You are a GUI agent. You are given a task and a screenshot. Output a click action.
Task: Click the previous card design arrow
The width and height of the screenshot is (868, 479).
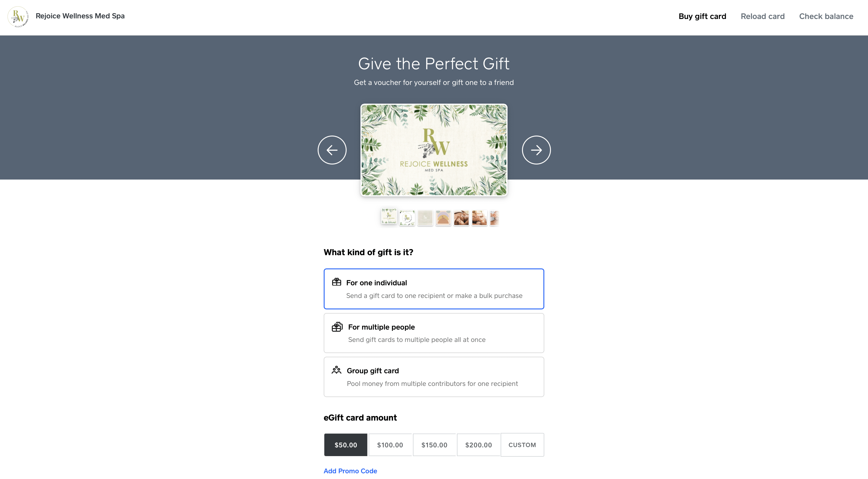[332, 150]
